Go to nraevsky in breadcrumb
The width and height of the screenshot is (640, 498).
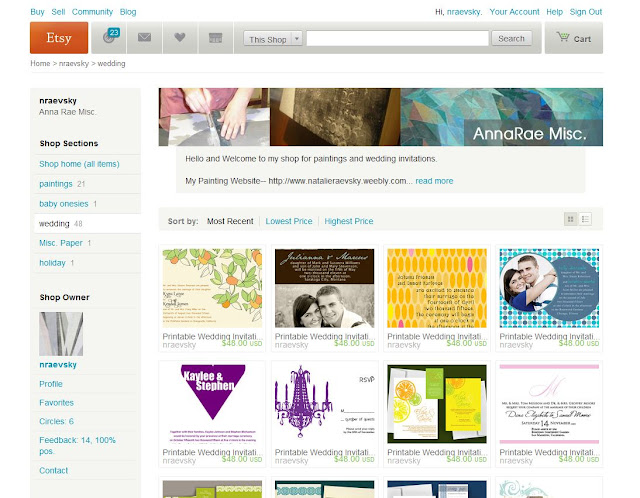[74, 63]
